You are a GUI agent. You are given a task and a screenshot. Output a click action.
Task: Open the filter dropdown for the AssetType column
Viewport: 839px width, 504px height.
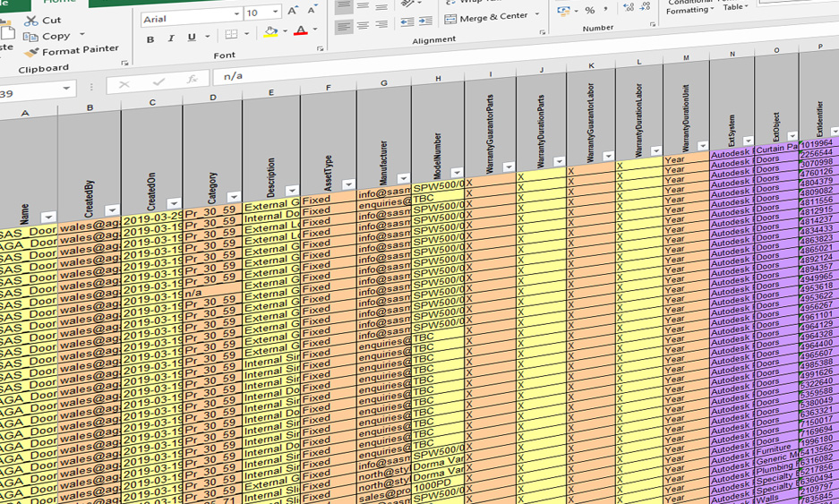(348, 184)
